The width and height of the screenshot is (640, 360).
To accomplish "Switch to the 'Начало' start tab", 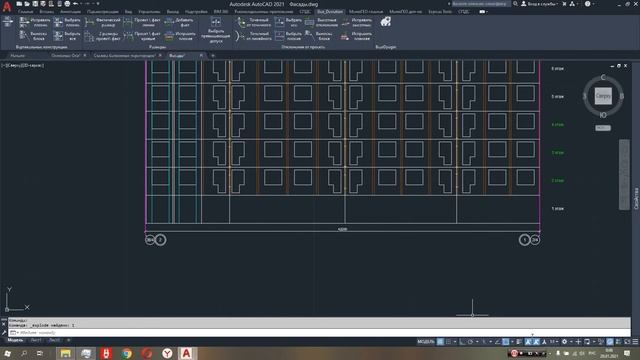I will [x=18, y=56].
